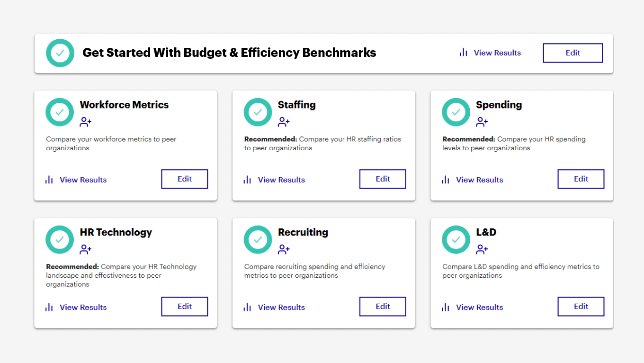Click the checkmark badge on HR Technology card
This screenshot has width=644, height=363.
click(x=60, y=239)
